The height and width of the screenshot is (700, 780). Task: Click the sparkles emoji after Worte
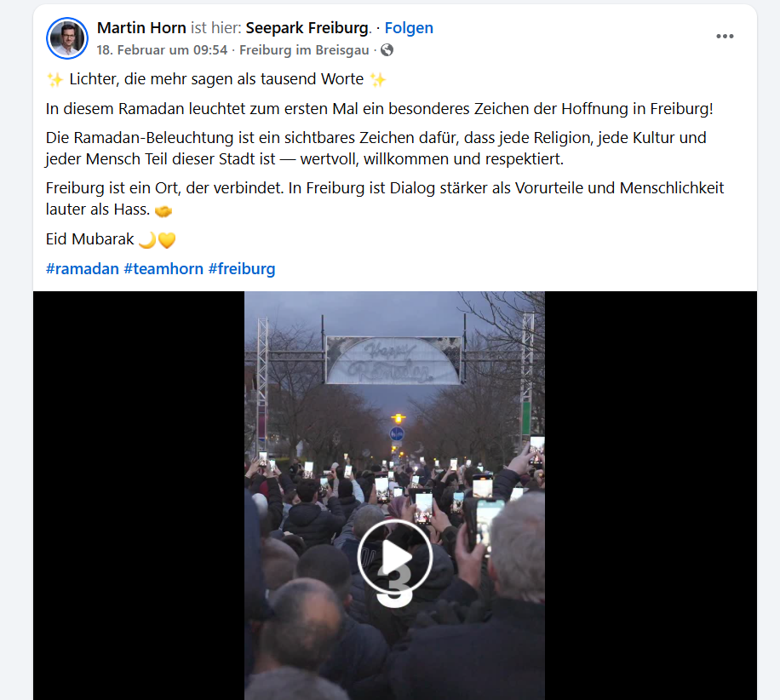pyautogui.click(x=378, y=79)
